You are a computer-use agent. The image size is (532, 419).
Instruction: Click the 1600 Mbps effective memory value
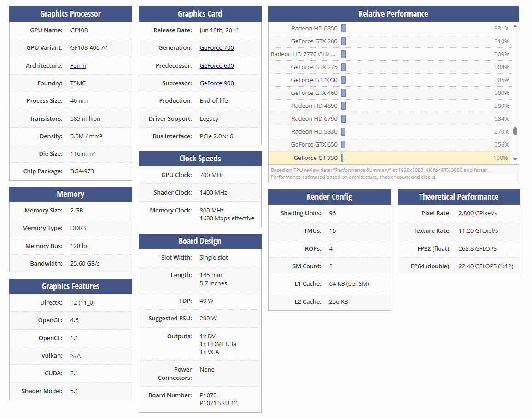227,218
